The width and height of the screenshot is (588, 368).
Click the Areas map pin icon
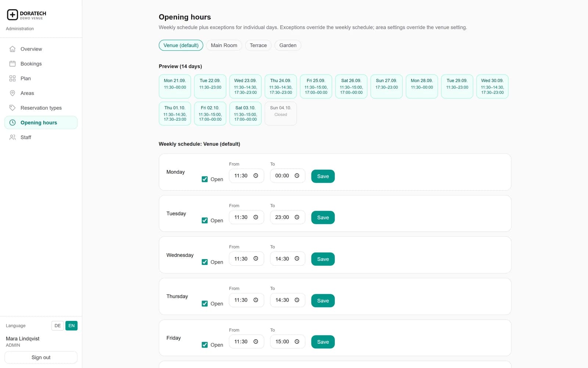click(x=12, y=93)
